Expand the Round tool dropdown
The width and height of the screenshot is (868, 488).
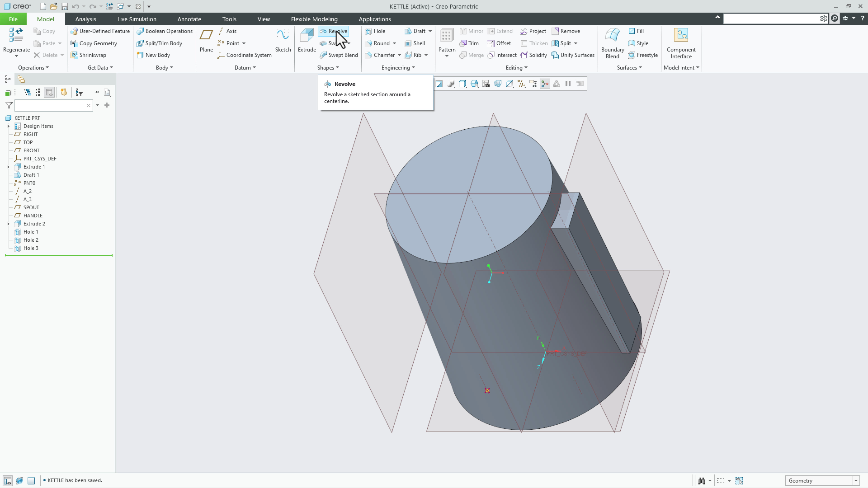pyautogui.click(x=394, y=43)
